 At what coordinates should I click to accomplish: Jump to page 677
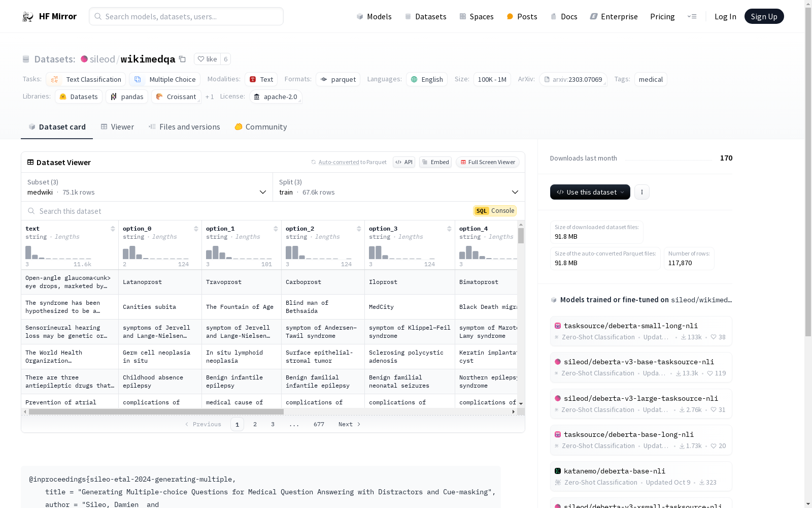tap(319, 424)
